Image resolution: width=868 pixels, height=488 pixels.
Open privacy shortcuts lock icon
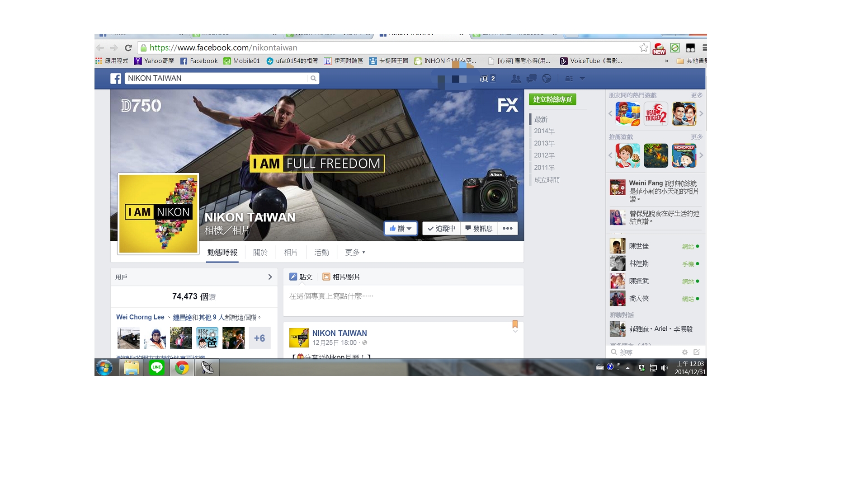click(x=569, y=79)
